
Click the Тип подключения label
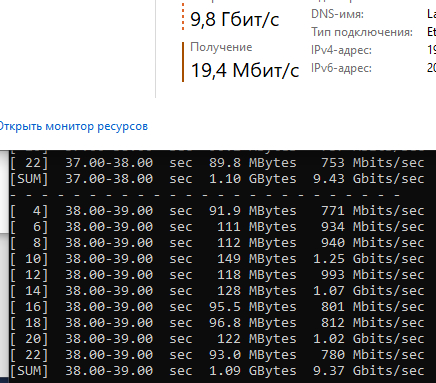[x=362, y=32]
